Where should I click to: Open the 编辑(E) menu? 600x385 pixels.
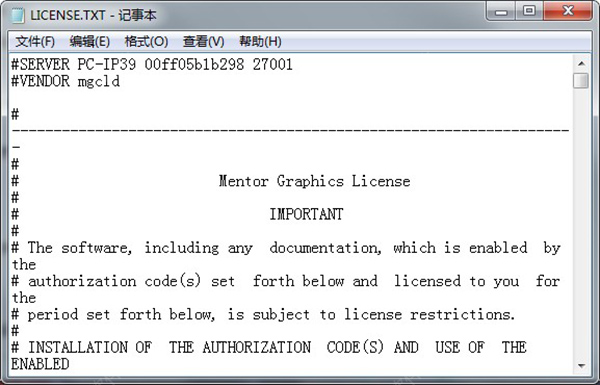coord(90,41)
